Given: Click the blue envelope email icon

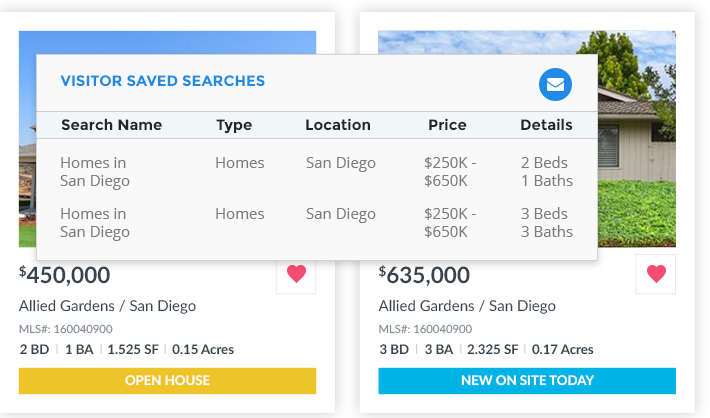Looking at the screenshot, I should coord(555,85).
